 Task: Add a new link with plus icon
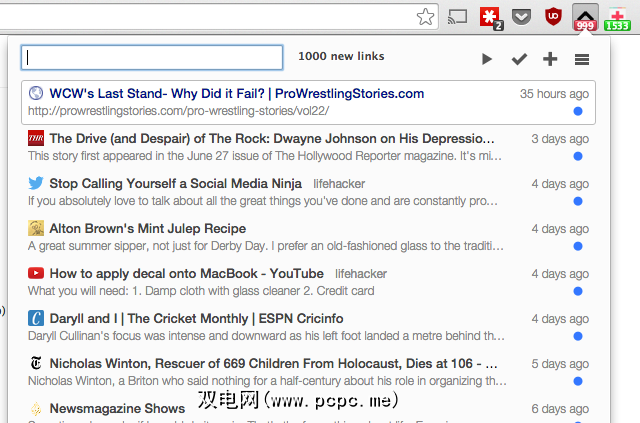tap(550, 59)
